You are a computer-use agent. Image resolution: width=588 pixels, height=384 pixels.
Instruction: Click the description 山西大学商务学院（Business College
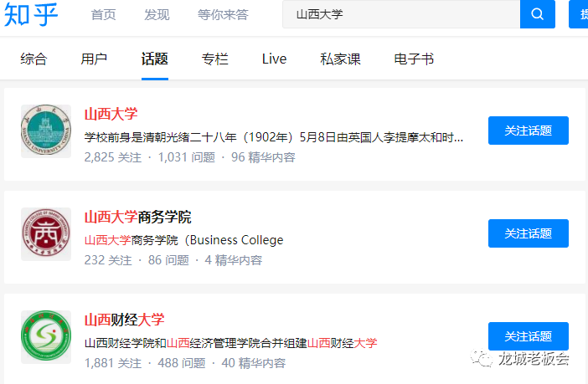183,240
